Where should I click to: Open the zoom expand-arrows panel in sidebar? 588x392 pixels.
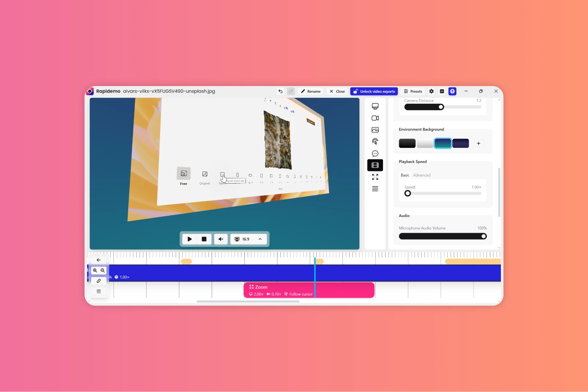375,177
